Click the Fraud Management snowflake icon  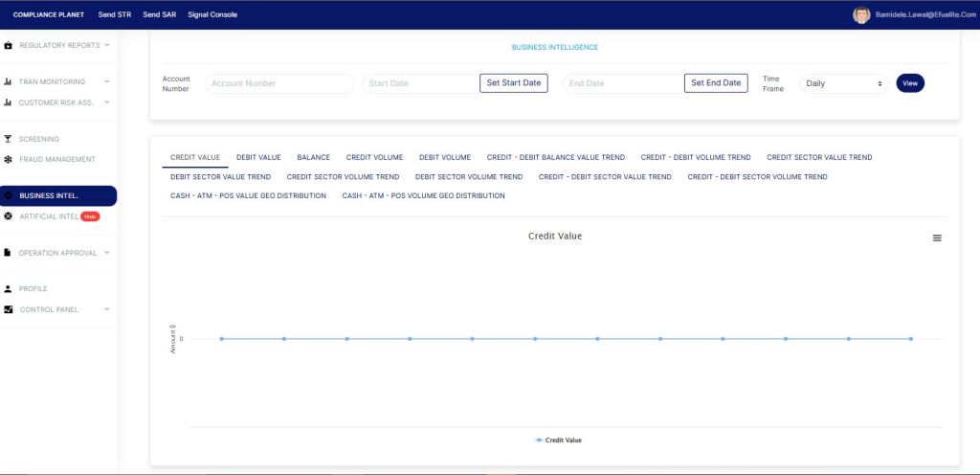[9, 159]
